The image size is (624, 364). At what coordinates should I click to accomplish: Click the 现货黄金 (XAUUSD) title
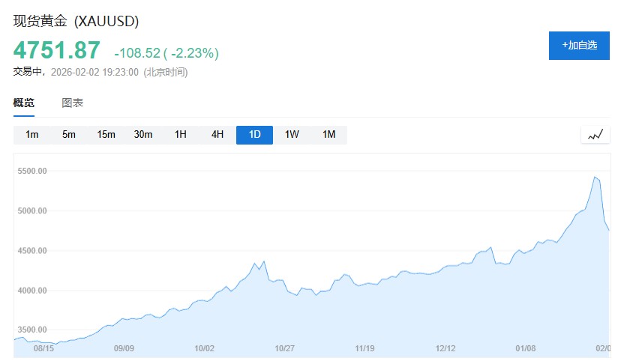pos(76,21)
